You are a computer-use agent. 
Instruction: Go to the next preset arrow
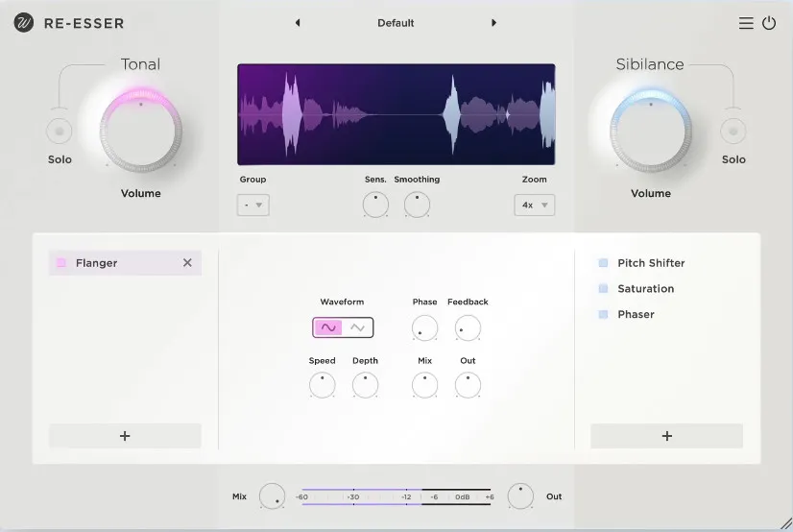click(x=493, y=23)
